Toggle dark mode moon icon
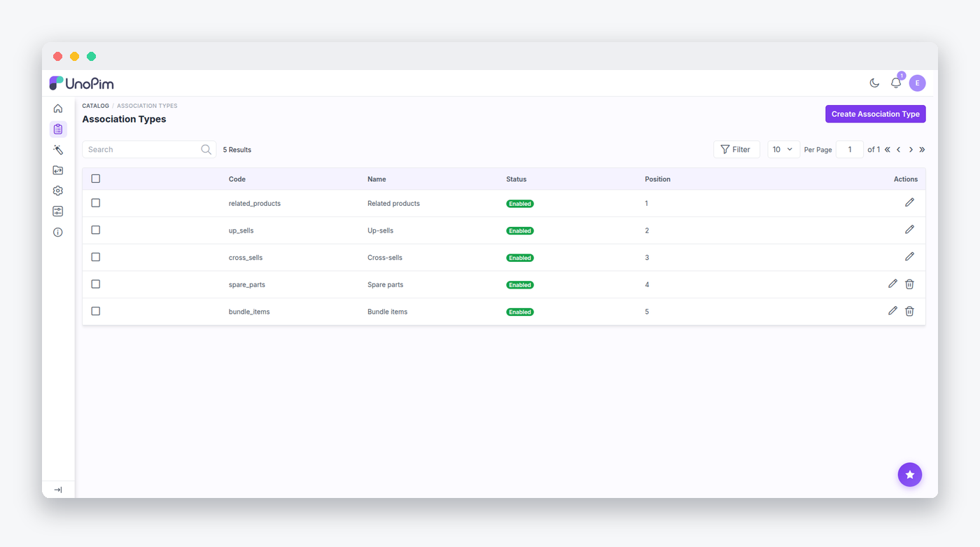The width and height of the screenshot is (980, 547). [874, 83]
